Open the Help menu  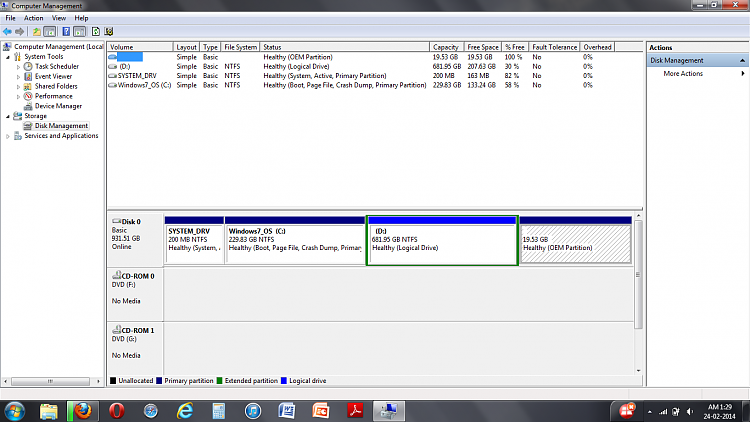point(81,18)
